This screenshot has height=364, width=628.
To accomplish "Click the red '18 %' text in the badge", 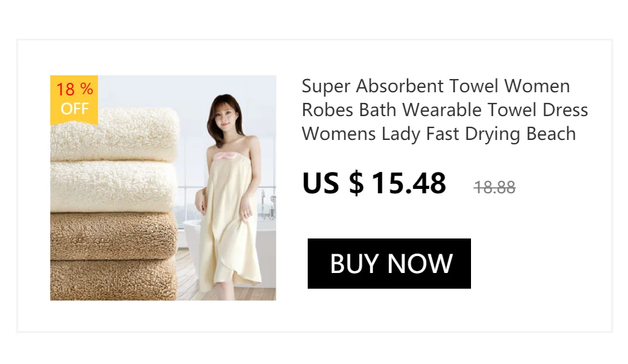I will point(75,89).
